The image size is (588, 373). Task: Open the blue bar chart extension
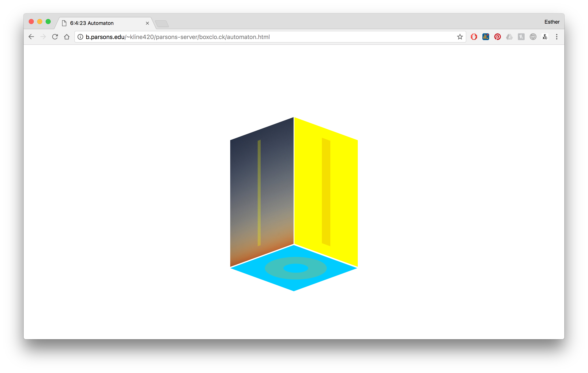485,37
